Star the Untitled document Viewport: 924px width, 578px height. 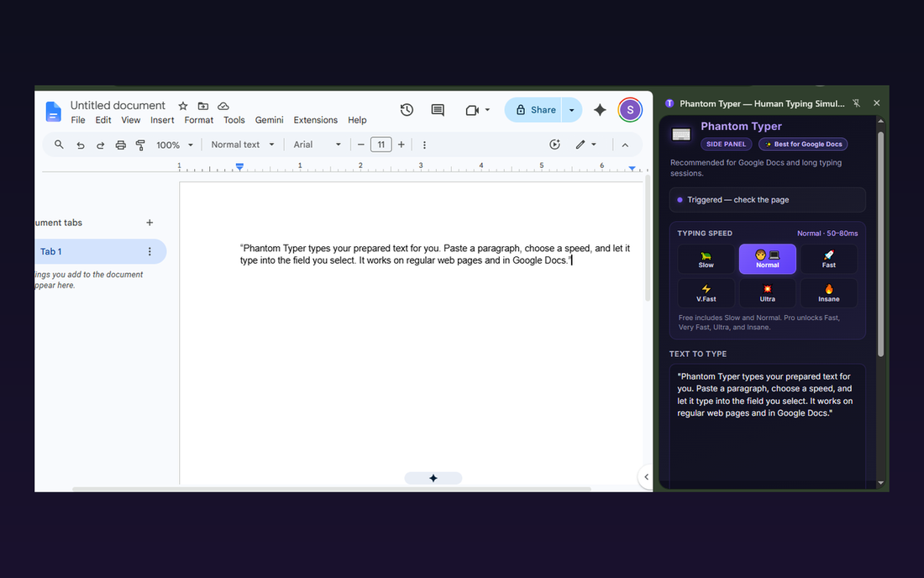(182, 106)
